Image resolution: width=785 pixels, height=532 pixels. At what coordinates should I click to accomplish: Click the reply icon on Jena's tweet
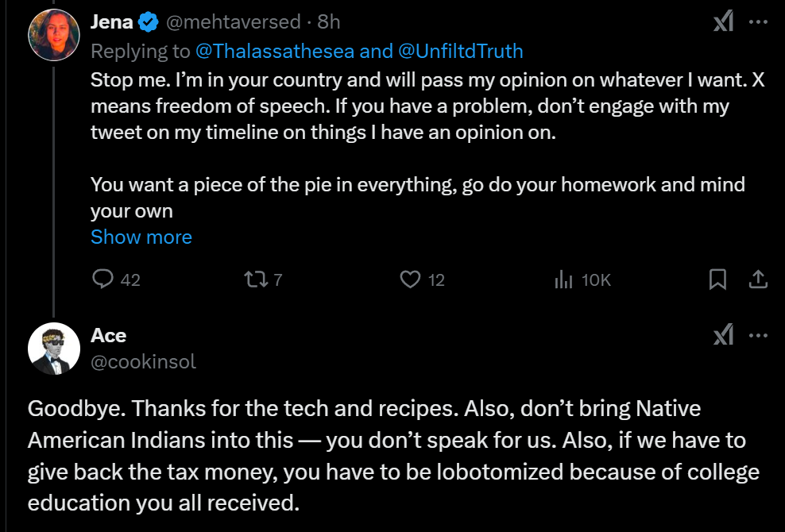104,279
